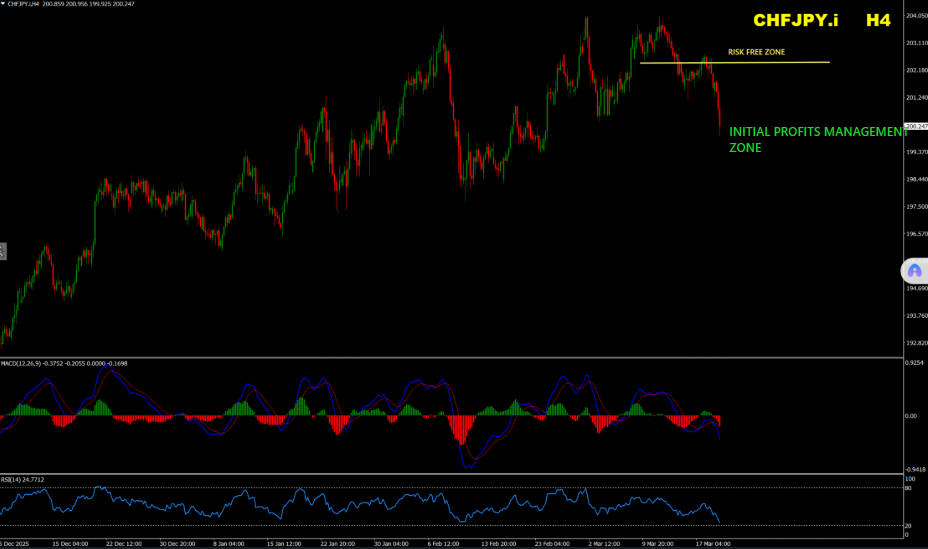This screenshot has width=928, height=549.
Task: Click the RSI(14) indicator label
Action: pyautogui.click(x=14, y=479)
